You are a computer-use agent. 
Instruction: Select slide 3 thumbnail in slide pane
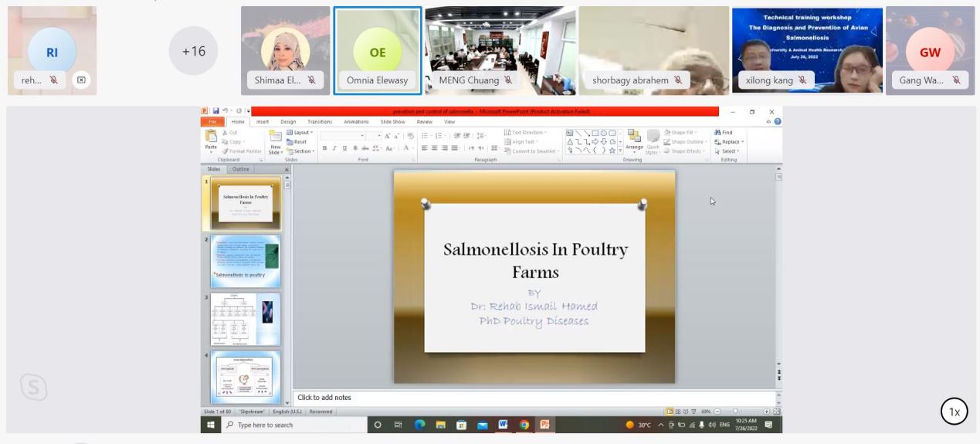(x=245, y=319)
